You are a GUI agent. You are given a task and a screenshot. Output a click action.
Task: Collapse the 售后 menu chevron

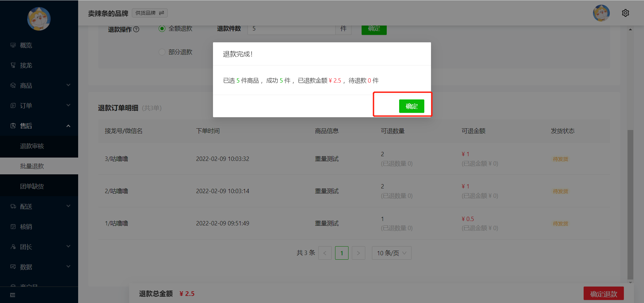pyautogui.click(x=68, y=126)
